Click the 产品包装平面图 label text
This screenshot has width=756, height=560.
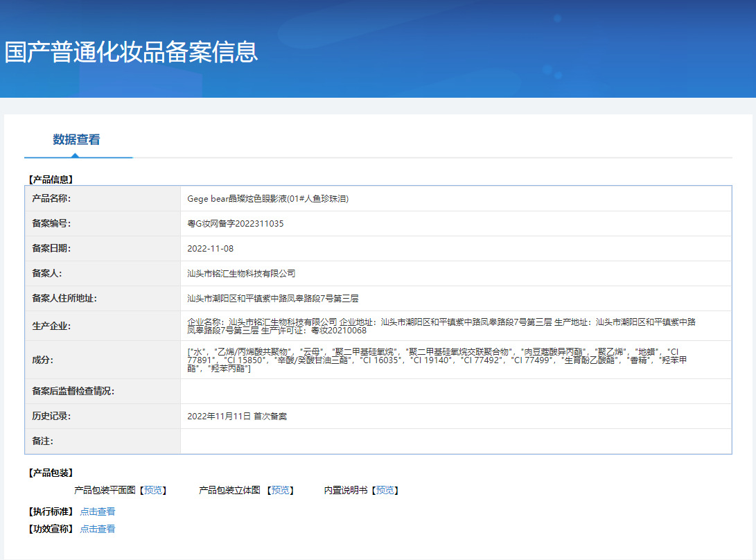click(105, 490)
